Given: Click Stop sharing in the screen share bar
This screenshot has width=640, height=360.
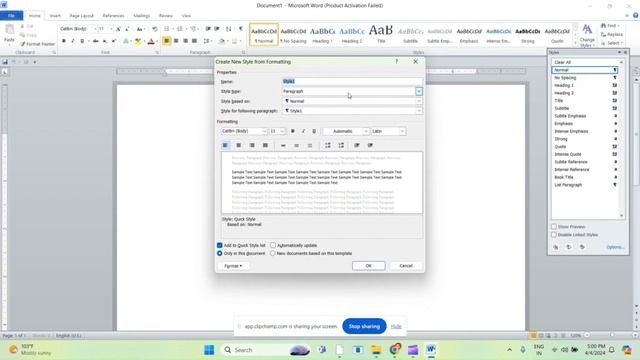Looking at the screenshot, I should (x=364, y=326).
